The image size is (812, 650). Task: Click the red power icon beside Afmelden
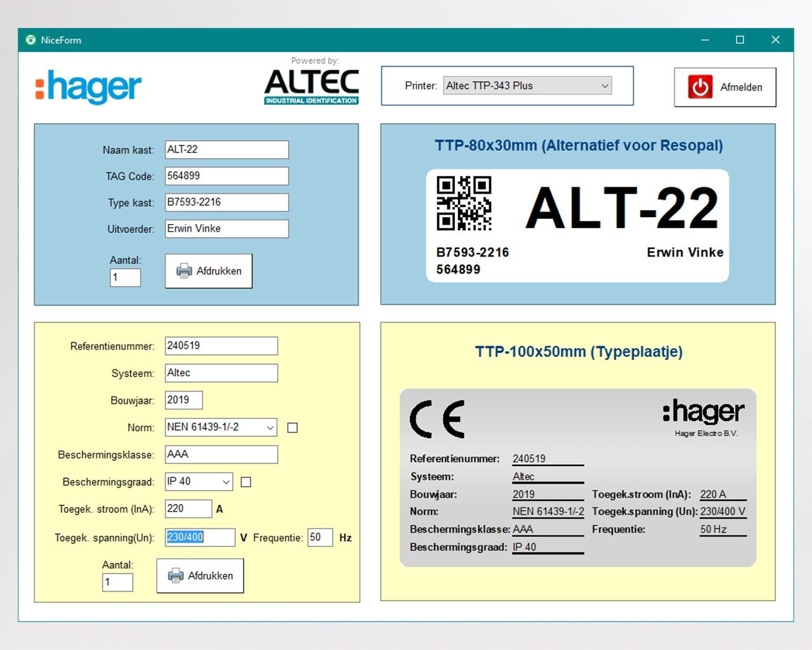tap(700, 87)
